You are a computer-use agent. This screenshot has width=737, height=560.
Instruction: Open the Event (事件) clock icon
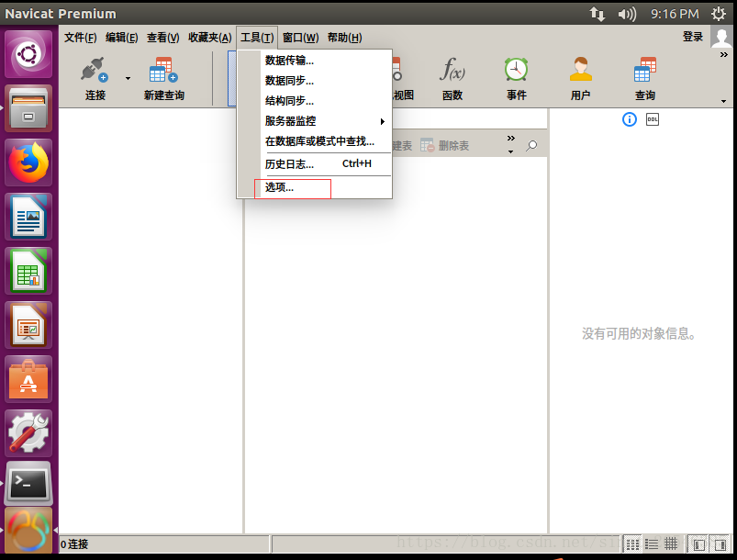516,70
